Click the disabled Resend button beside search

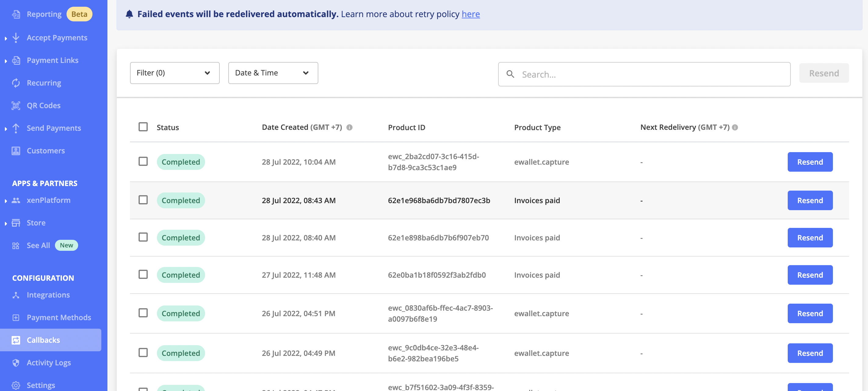point(824,73)
